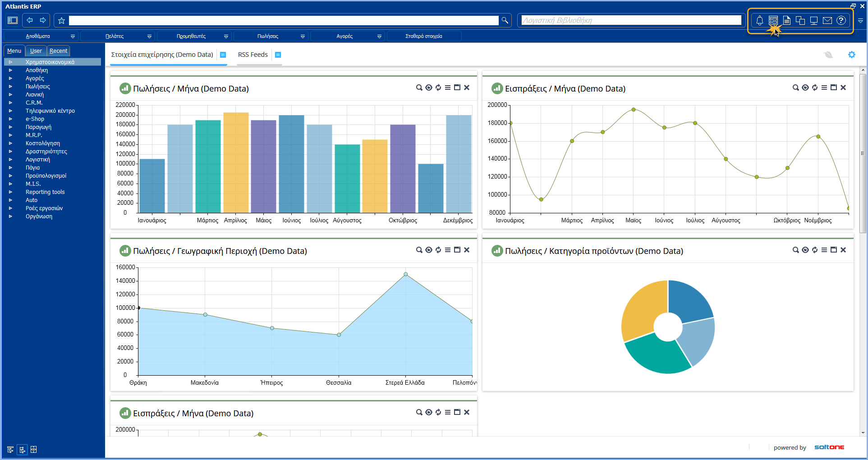Toggle eye view on Εισπράξεις / Μήνα top-right chart
The width and height of the screenshot is (868, 460).
pyautogui.click(x=805, y=87)
